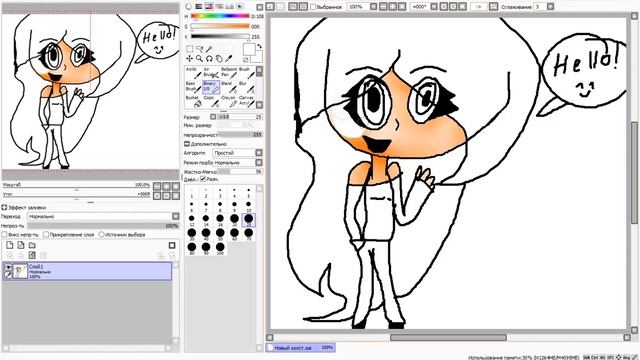Image resolution: width=640 pixels, height=360 pixels.
Task: Check the Прикрепление слоя checkbox
Action: click(46, 235)
